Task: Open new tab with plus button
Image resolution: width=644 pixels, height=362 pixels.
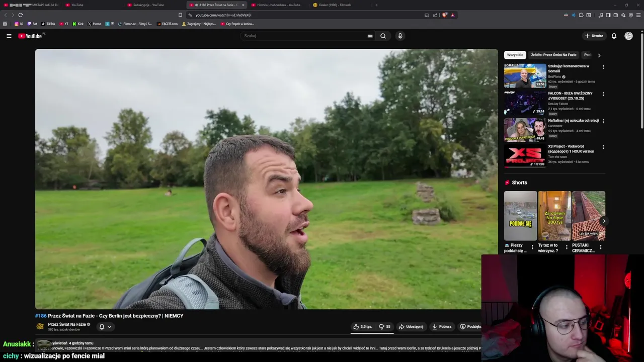Action: click(376, 5)
